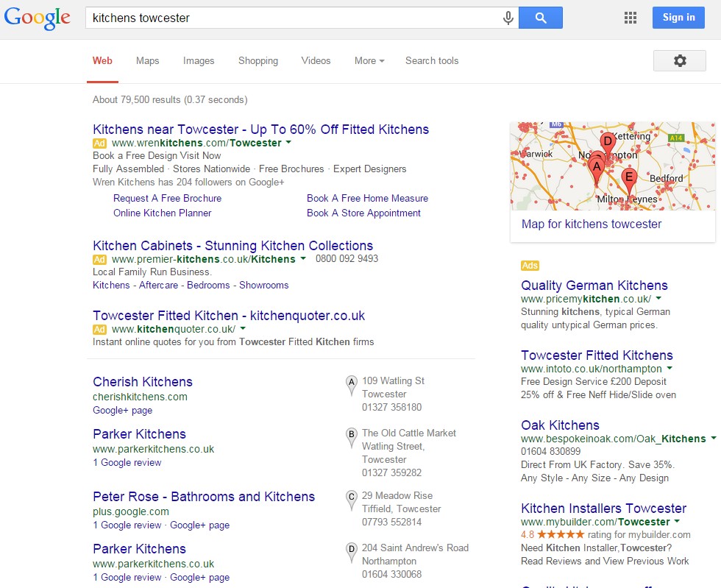Open Map for kitchens towcester link
Viewport: 721px width, 588px height.
592,224
